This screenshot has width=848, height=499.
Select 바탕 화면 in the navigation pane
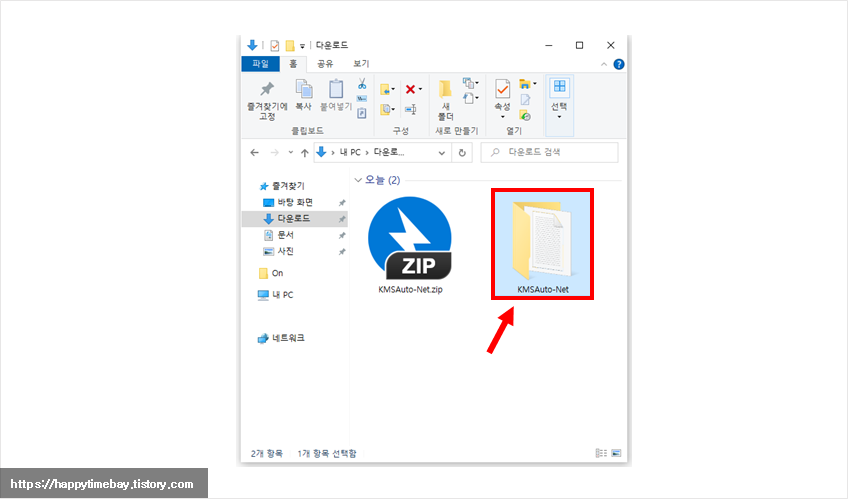click(x=295, y=202)
